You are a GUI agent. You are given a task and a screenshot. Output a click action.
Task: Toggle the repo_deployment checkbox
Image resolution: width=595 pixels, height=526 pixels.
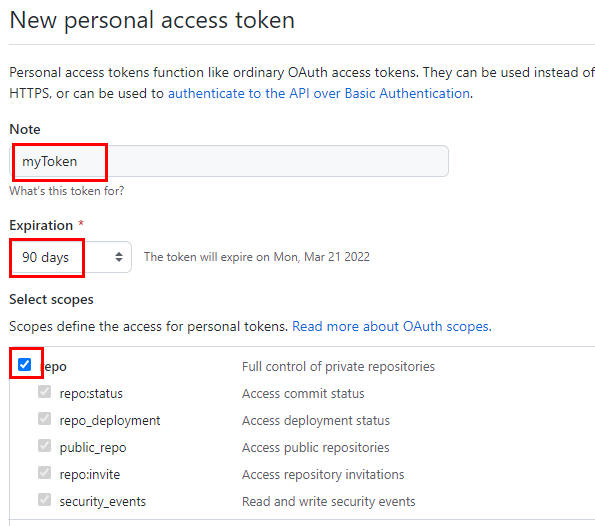[44, 419]
